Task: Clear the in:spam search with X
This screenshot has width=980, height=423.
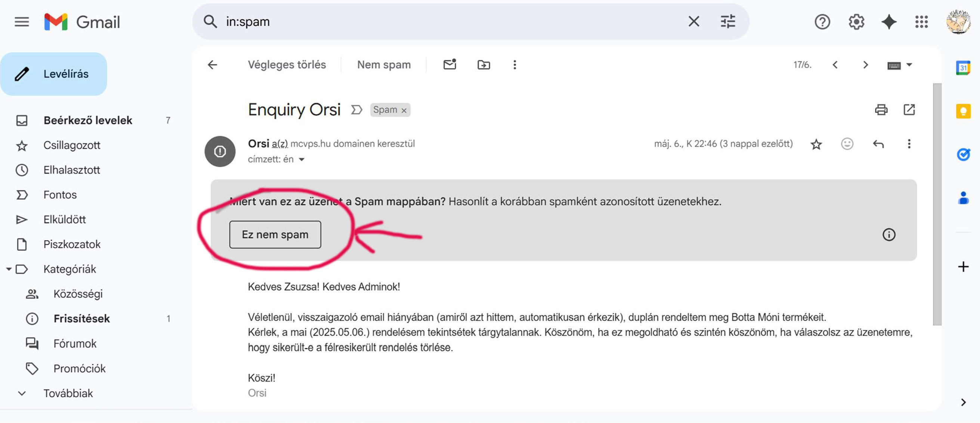Action: [x=694, y=22]
